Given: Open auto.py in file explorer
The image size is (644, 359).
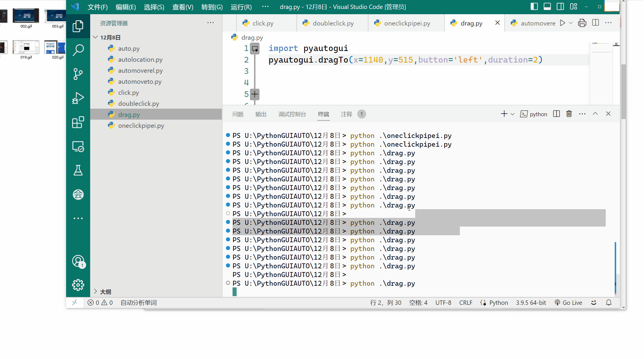Looking at the screenshot, I should [x=156, y=48].
